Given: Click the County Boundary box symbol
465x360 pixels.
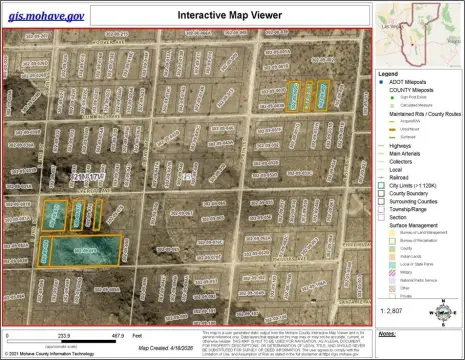Looking at the screenshot, I should click(x=381, y=194).
